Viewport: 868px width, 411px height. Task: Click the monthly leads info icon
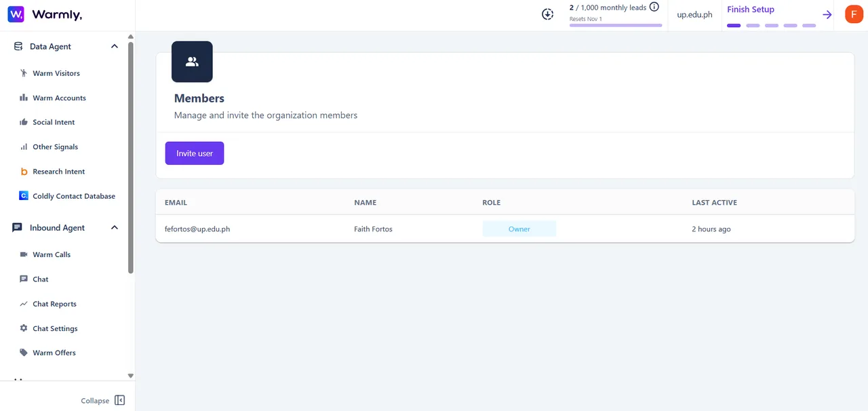654,7
